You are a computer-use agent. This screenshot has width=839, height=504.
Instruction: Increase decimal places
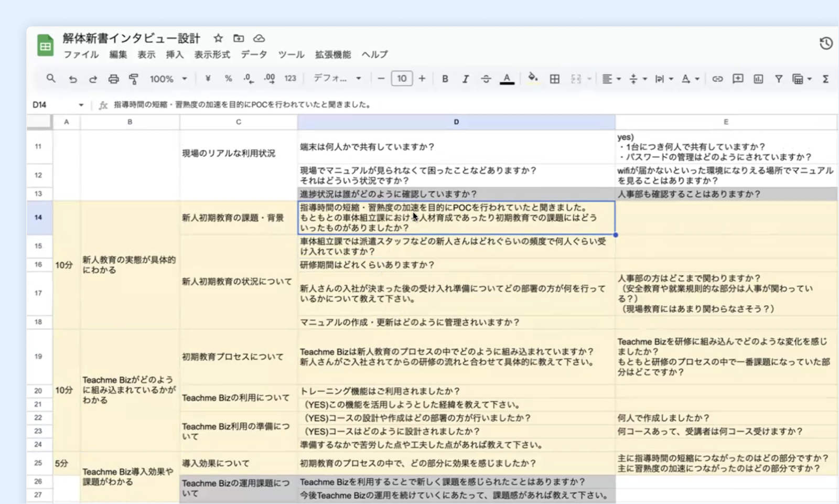(x=270, y=79)
